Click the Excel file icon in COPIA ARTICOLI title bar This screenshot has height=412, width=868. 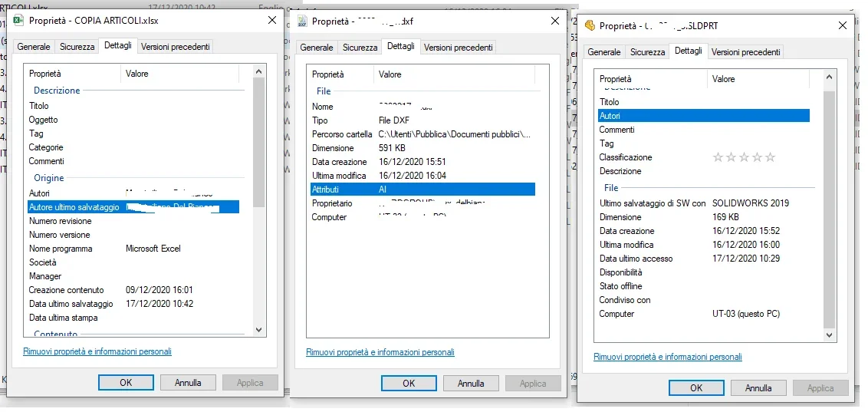(18, 20)
